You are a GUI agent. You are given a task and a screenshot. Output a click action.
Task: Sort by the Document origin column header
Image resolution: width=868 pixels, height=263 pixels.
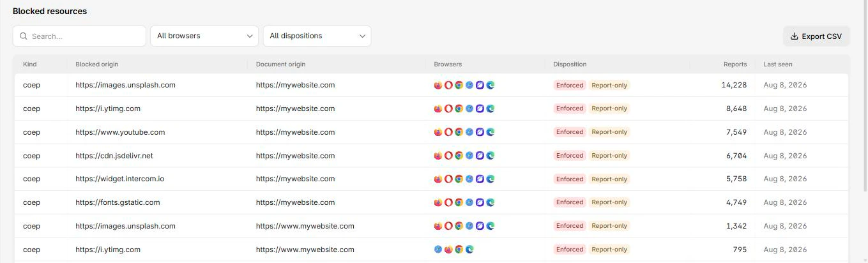(281, 64)
